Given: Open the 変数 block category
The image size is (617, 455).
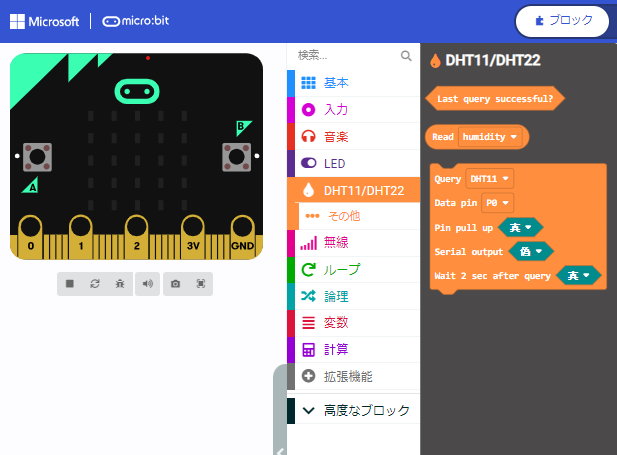Looking at the screenshot, I should [353, 323].
